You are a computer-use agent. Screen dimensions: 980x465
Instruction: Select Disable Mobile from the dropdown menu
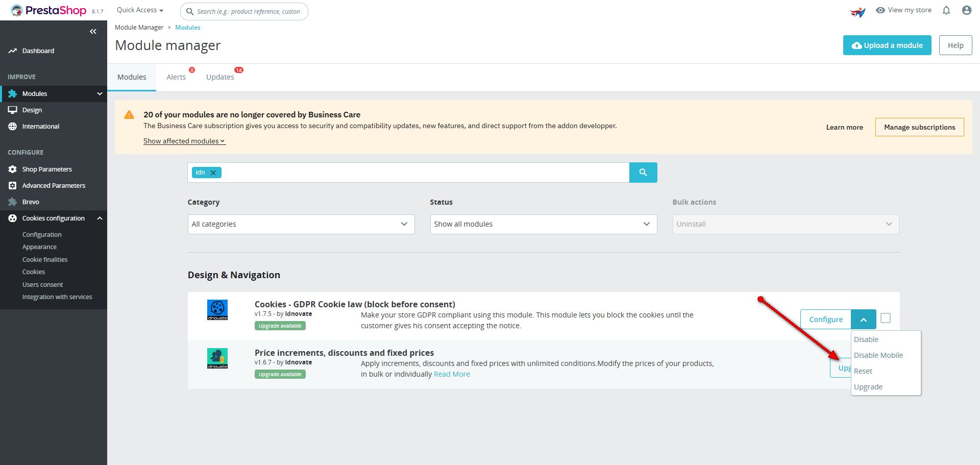(x=878, y=355)
